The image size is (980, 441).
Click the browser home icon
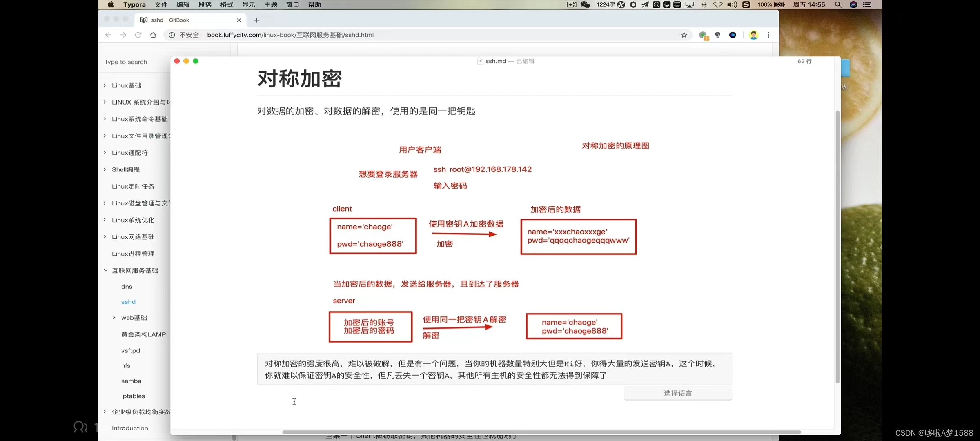click(153, 35)
